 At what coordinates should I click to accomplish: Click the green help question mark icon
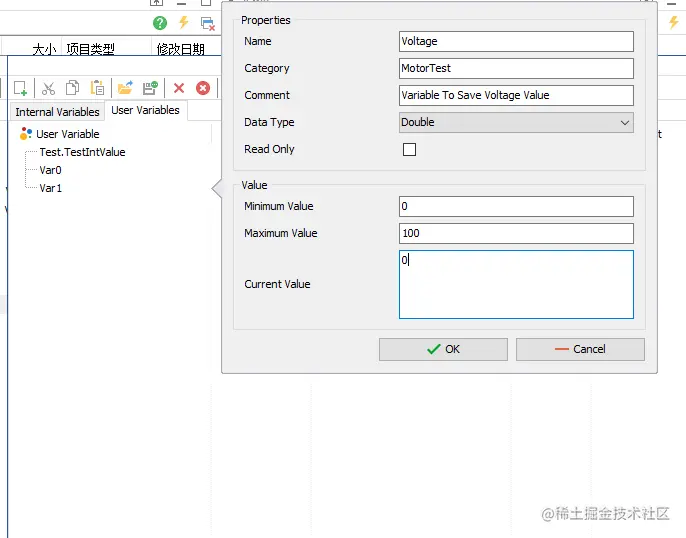click(160, 23)
